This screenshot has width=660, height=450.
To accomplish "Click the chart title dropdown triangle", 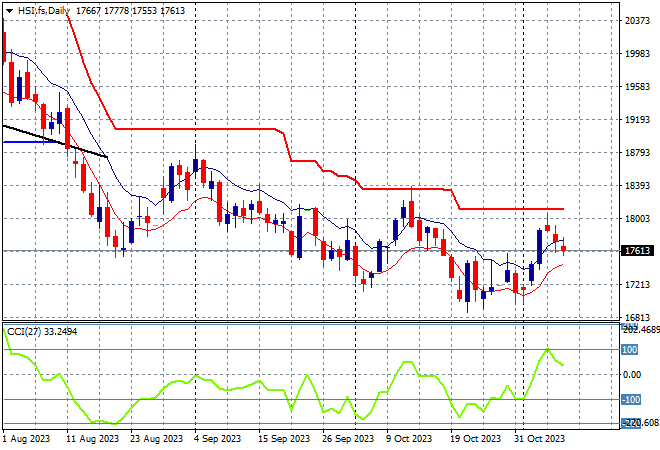I will pyautogui.click(x=9, y=11).
